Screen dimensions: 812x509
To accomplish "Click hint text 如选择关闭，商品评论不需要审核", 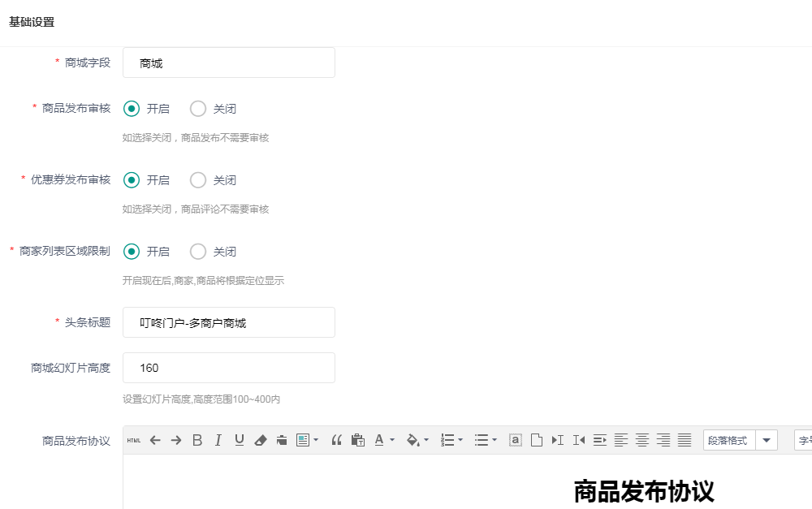I will (196, 209).
